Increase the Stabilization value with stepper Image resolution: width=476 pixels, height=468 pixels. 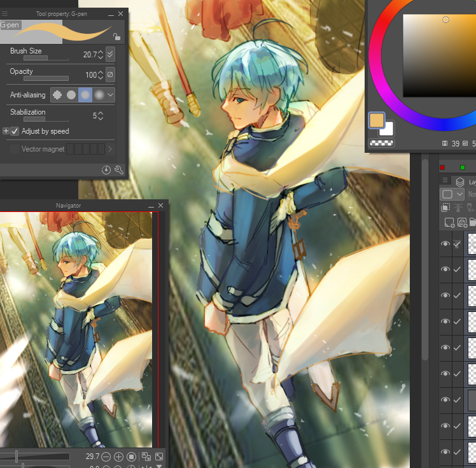101,113
